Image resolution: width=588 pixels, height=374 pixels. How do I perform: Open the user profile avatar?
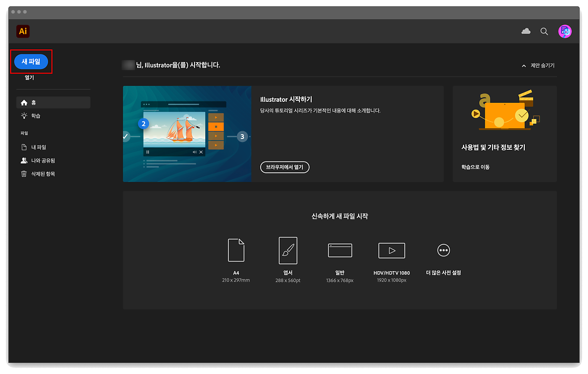click(564, 31)
